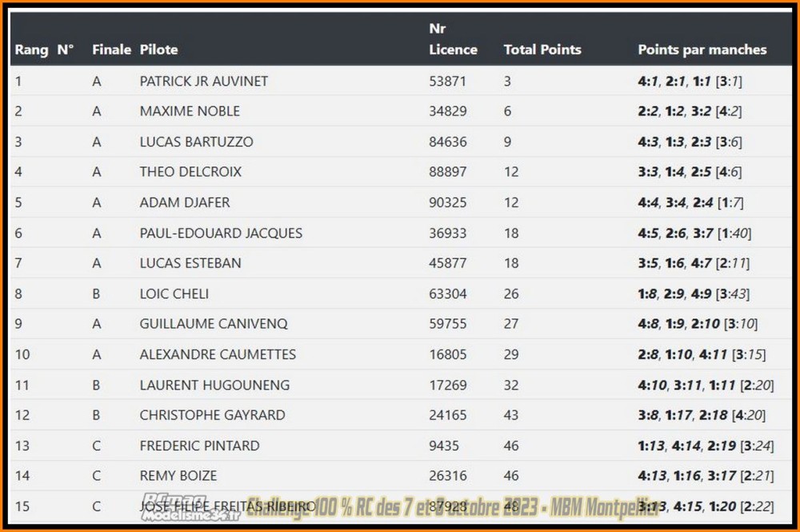The height and width of the screenshot is (532, 800).
Task: Click the Pilote column header
Action: point(158,50)
